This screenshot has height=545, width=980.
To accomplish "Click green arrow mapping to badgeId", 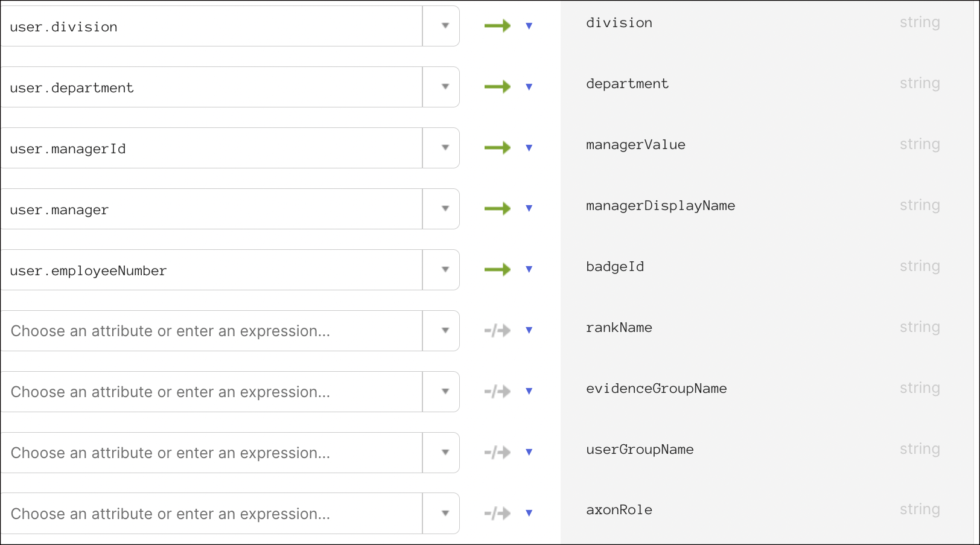I will tap(497, 270).
